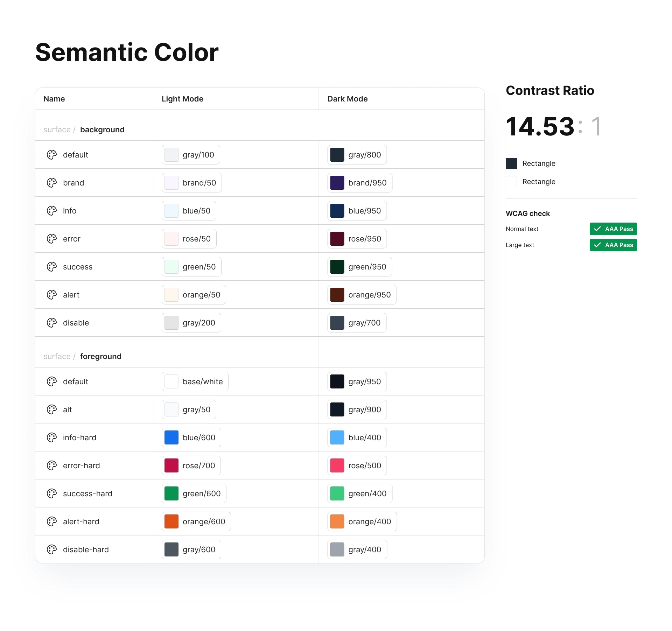Click the 'base/white' label
This screenshot has width=672, height=631.
click(203, 381)
